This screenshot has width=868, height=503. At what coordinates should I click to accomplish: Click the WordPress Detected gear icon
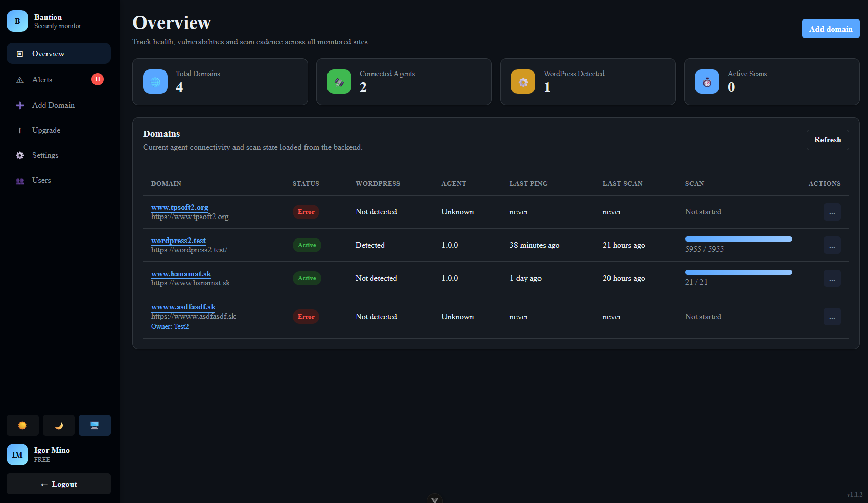coord(523,82)
